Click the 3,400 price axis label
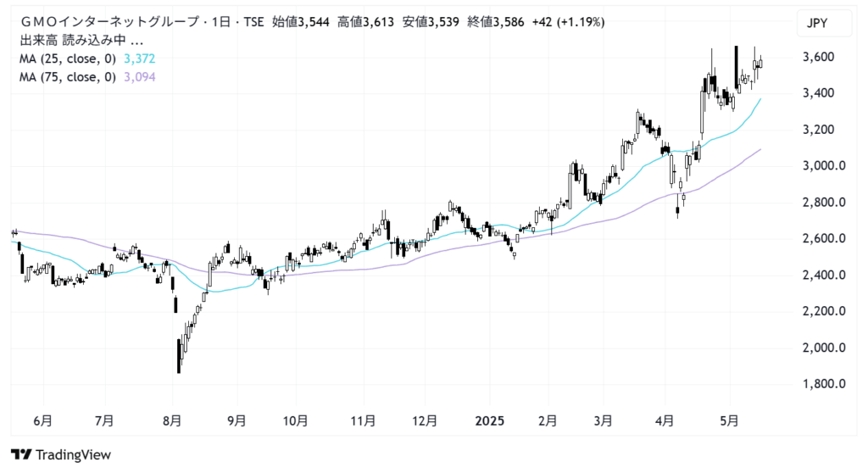The image size is (868, 473). click(x=818, y=93)
